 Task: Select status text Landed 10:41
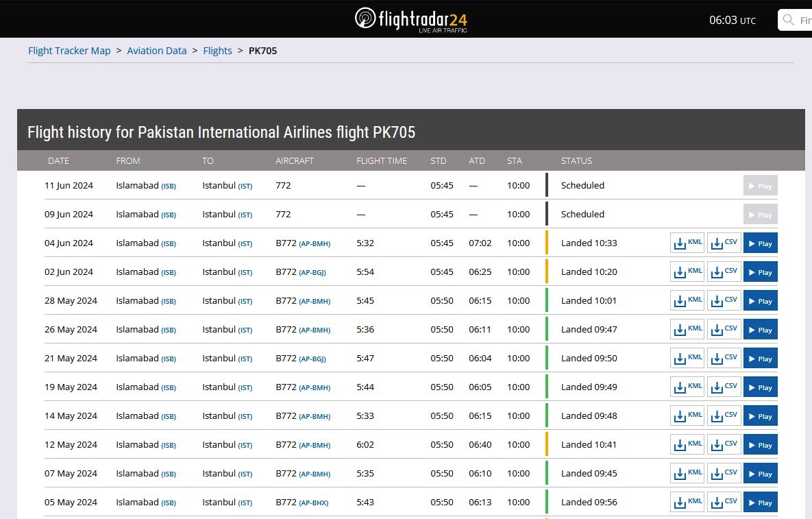589,444
